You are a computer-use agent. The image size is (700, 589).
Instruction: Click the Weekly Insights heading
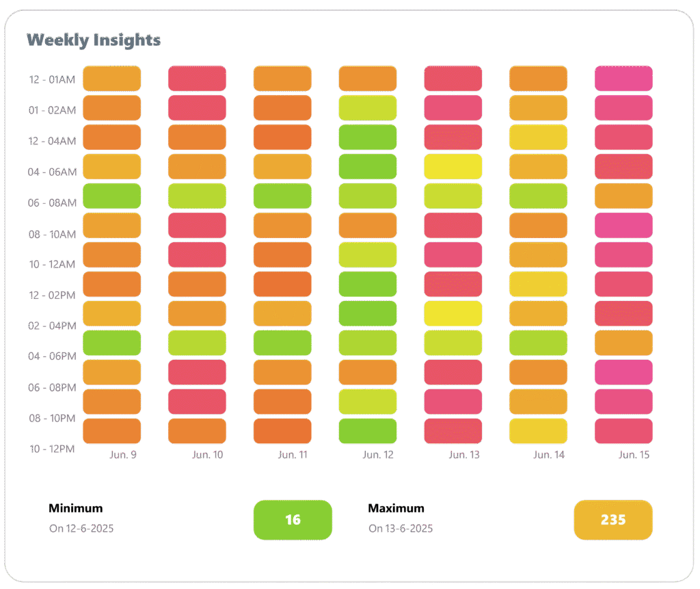(x=93, y=40)
